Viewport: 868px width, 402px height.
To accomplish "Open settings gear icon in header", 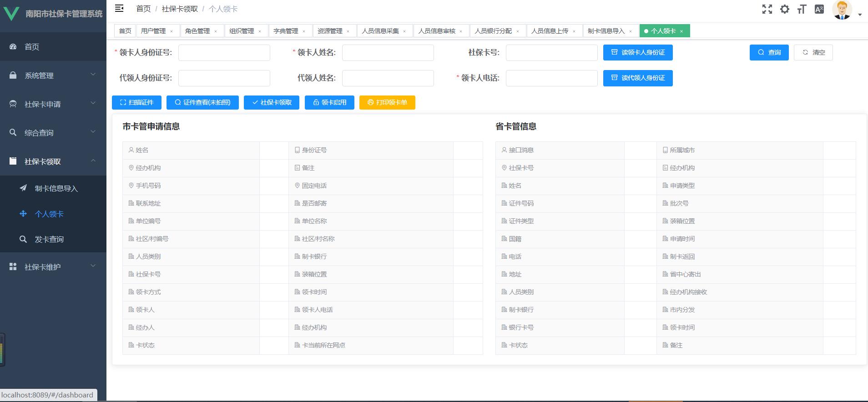I will [x=785, y=9].
